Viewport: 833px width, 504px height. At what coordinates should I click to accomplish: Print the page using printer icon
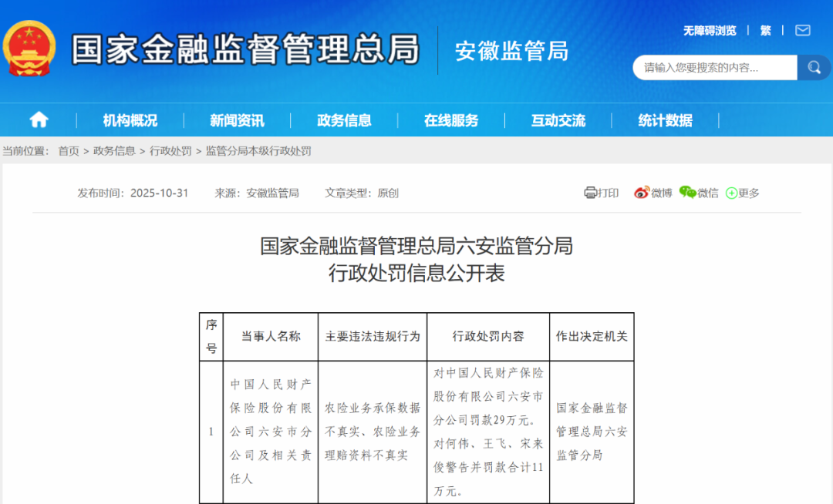[x=591, y=193]
